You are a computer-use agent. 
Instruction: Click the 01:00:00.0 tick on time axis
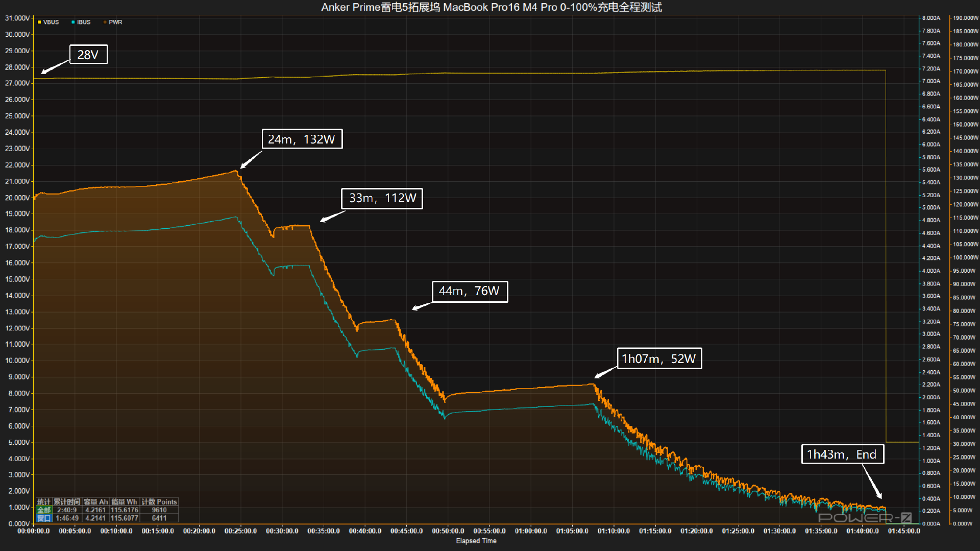(x=531, y=531)
